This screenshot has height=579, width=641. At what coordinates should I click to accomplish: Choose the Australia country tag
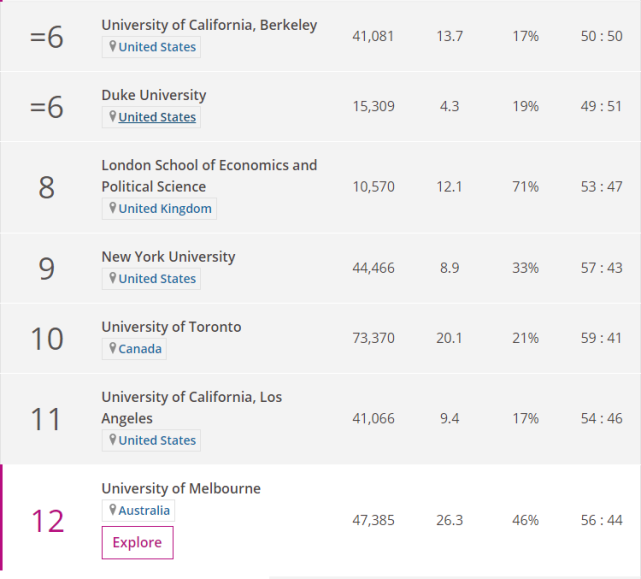[x=144, y=510]
